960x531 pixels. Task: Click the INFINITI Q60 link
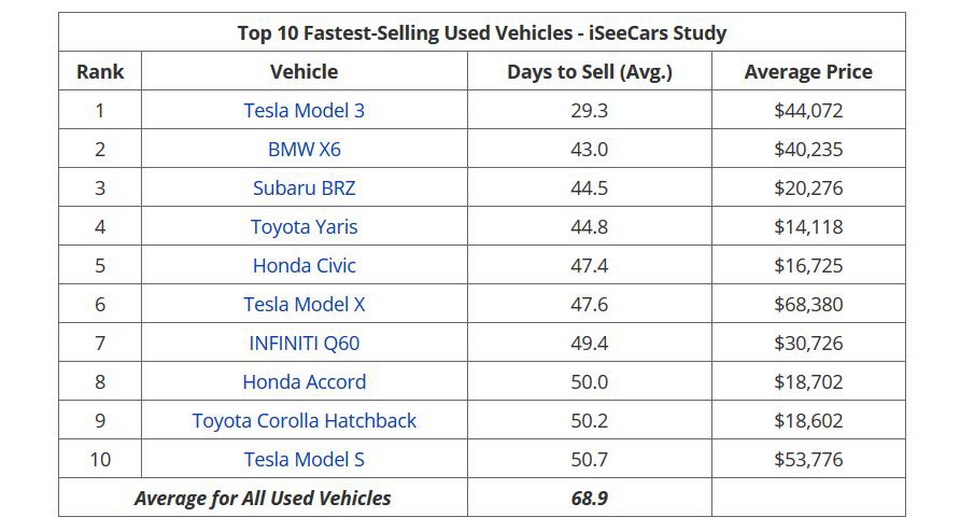tap(304, 343)
